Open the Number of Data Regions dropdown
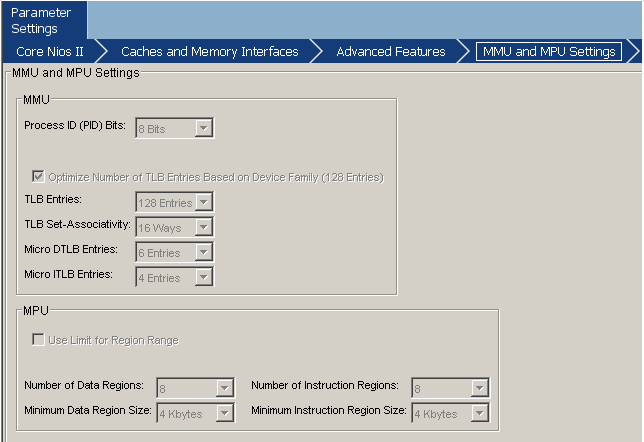 pos(196,388)
